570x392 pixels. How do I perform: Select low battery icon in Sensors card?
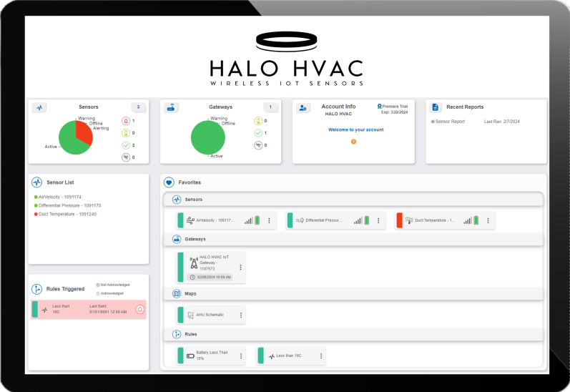(126, 133)
